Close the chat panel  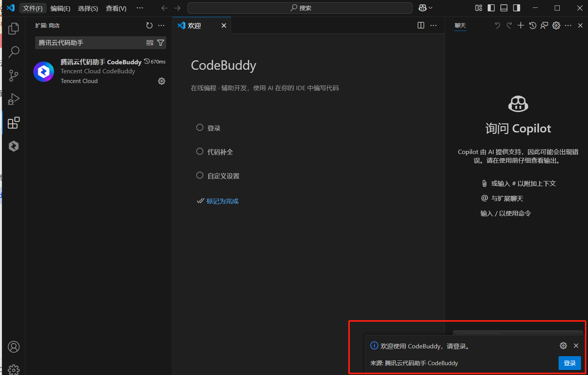pos(581,25)
